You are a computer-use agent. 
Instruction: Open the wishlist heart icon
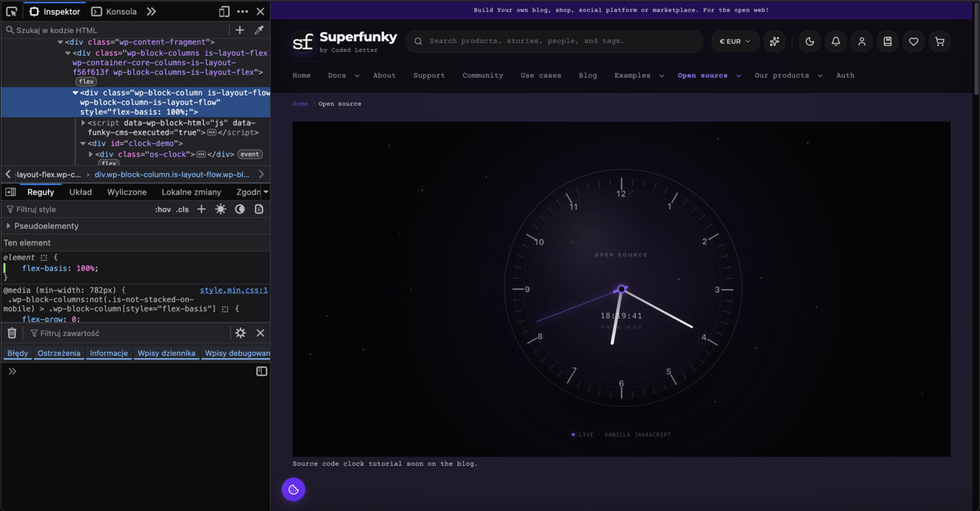pyautogui.click(x=913, y=41)
